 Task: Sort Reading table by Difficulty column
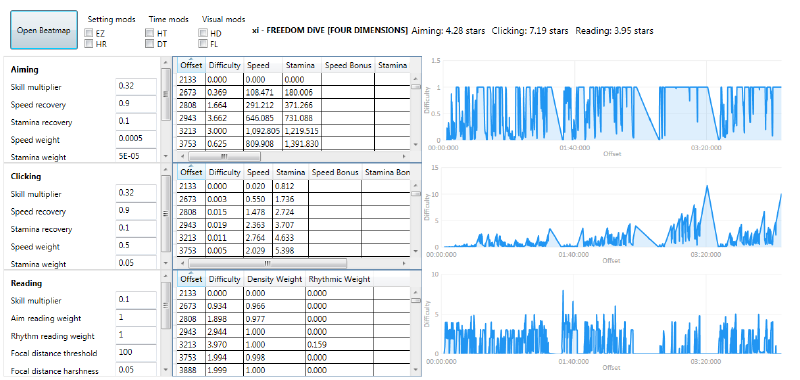[x=225, y=280]
